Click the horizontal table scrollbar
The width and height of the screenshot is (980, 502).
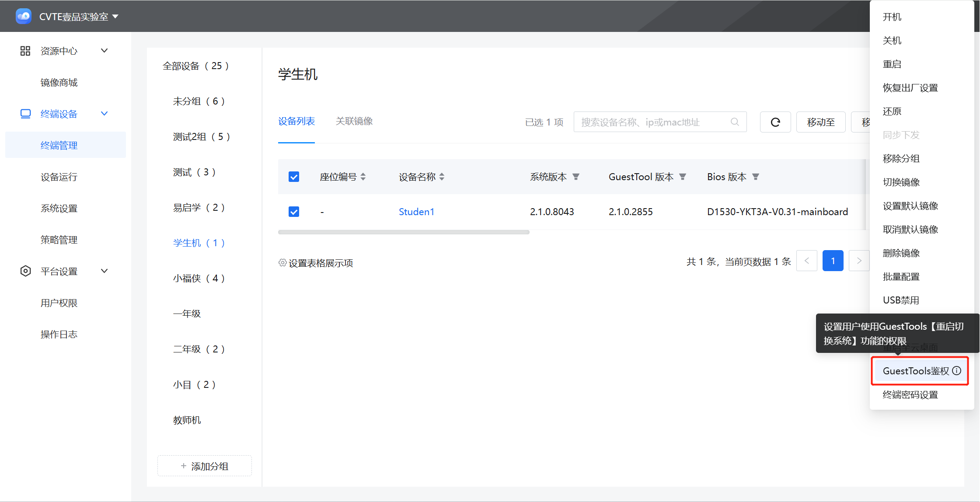pos(403,232)
